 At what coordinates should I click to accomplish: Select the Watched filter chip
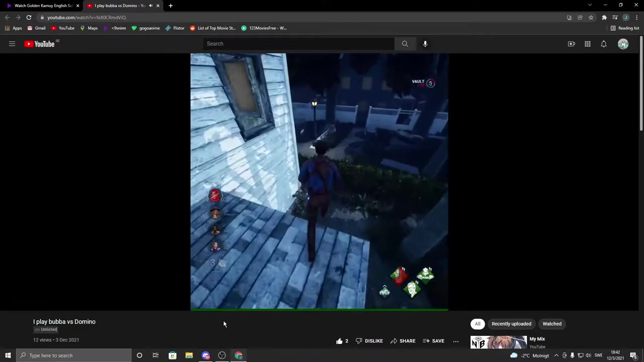click(x=552, y=324)
